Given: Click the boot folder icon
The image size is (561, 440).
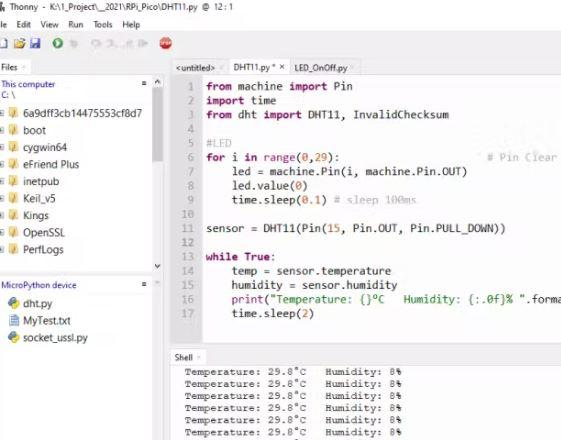Looking at the screenshot, I should point(13,130).
